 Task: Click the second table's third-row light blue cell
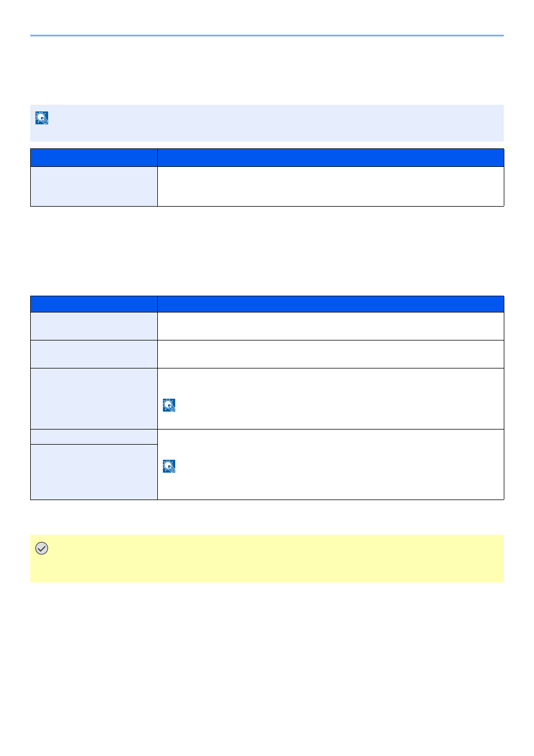(94, 399)
